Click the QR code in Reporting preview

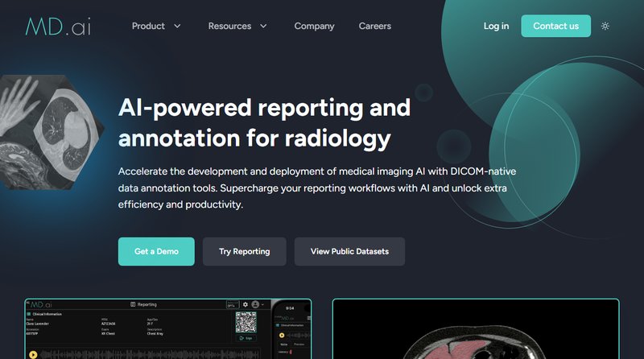(247, 324)
